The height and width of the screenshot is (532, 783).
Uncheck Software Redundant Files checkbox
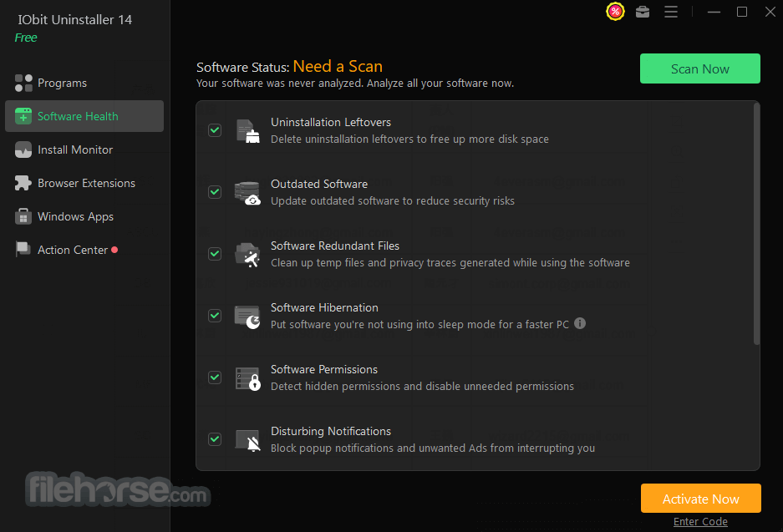coord(215,254)
